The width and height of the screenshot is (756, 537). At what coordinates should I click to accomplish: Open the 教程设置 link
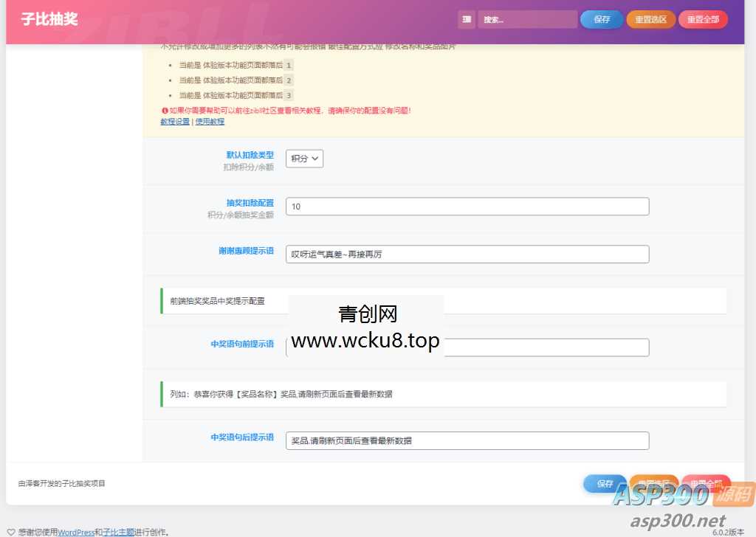[x=174, y=121]
